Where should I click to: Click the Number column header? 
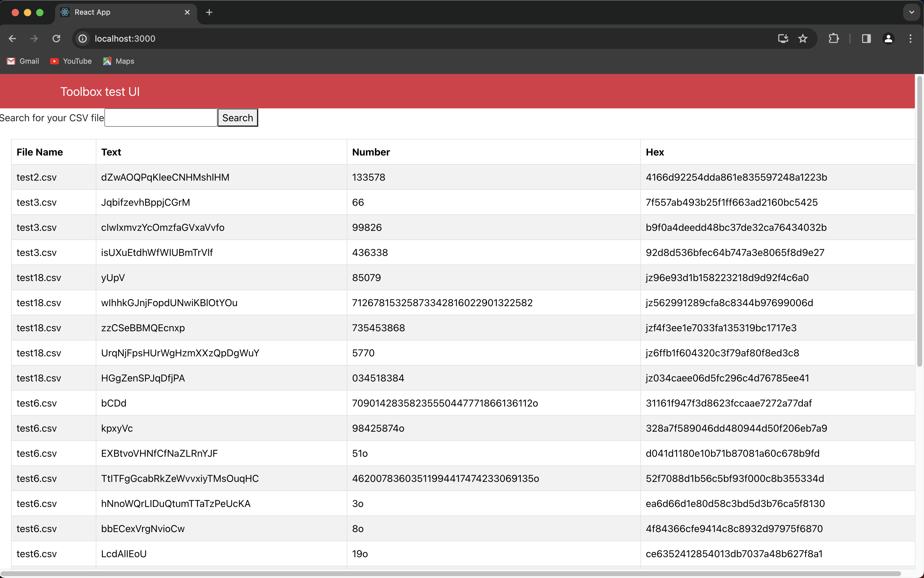(x=494, y=152)
